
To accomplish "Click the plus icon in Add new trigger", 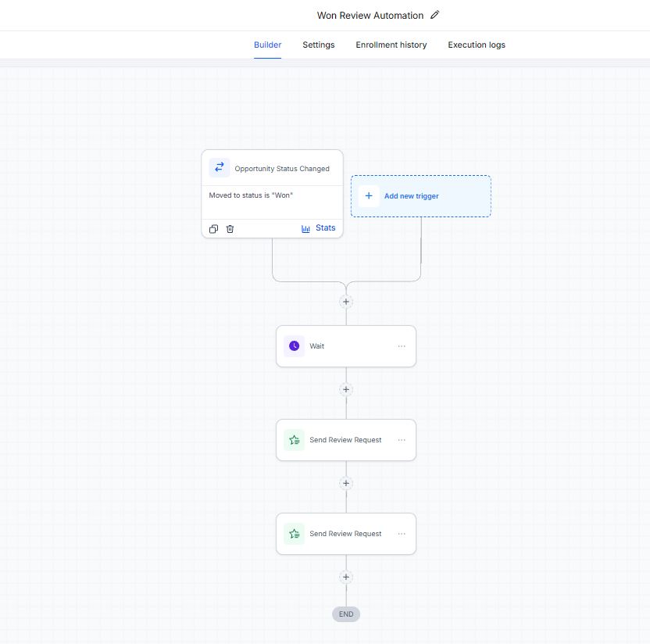I will tap(369, 195).
